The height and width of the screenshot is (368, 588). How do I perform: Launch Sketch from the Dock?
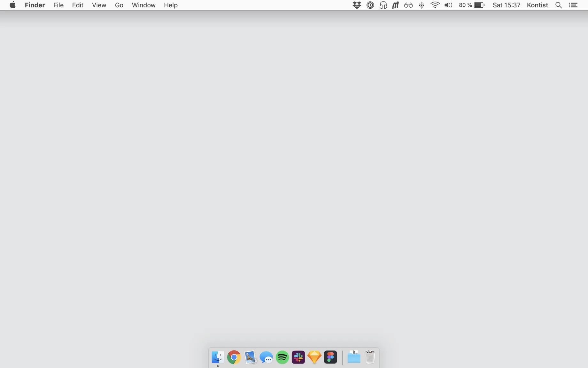click(314, 357)
